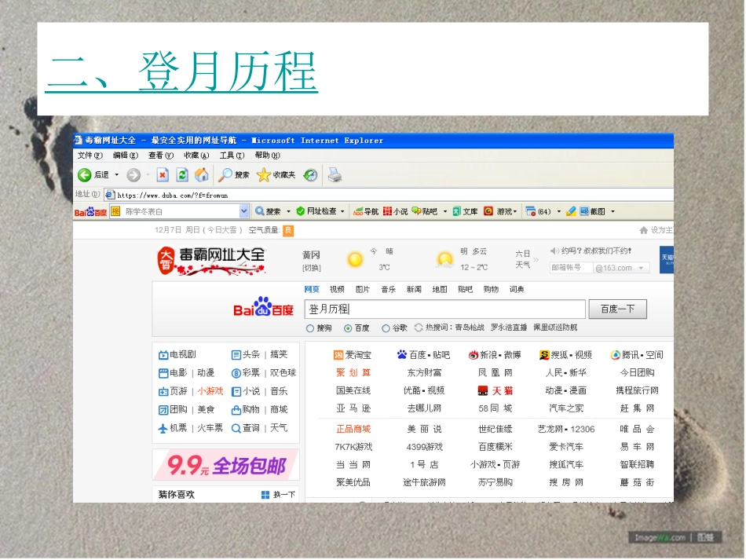Viewport: 746px width, 560px height.
Task: Click the 9.9元全场包邮 banner
Action: tap(226, 465)
